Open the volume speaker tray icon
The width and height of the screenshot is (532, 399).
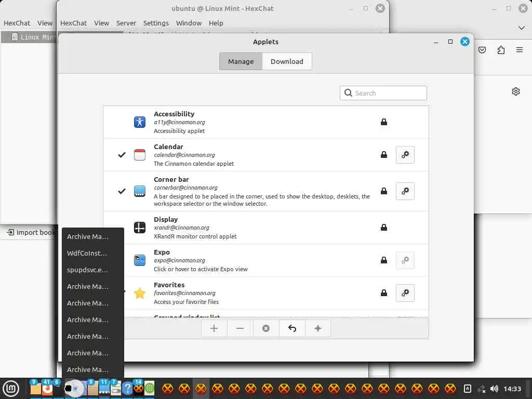point(495,389)
